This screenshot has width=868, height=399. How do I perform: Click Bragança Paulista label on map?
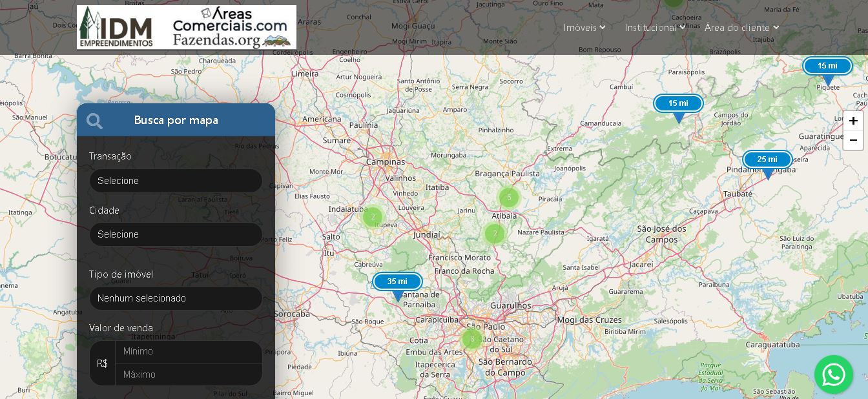coord(507,174)
